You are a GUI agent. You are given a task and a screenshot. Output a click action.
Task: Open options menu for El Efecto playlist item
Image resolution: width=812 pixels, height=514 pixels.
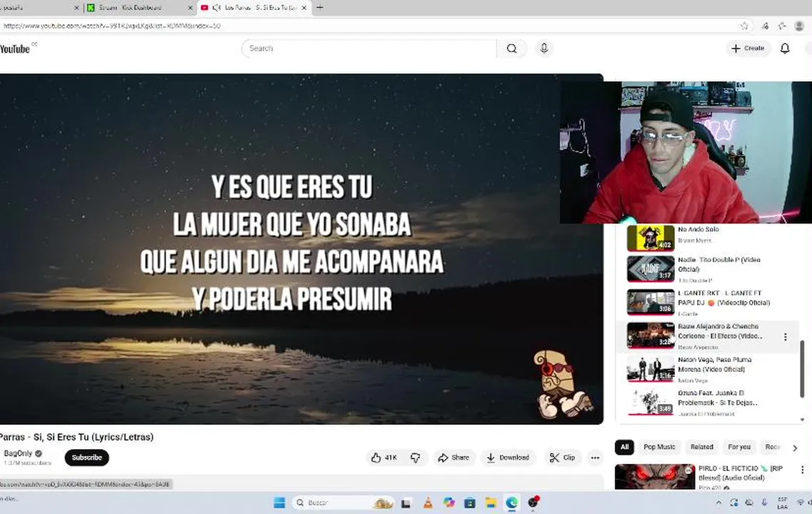(785, 337)
